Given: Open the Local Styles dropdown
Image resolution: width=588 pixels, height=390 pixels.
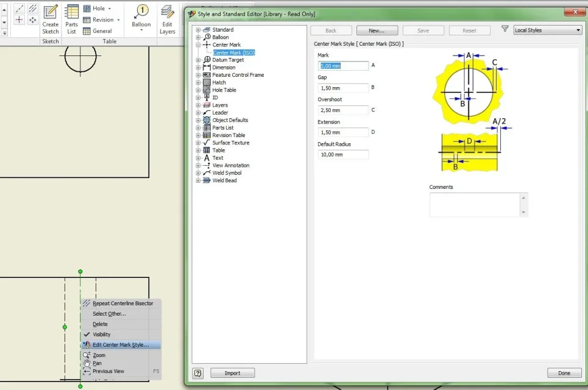Looking at the screenshot, I should coord(547,30).
